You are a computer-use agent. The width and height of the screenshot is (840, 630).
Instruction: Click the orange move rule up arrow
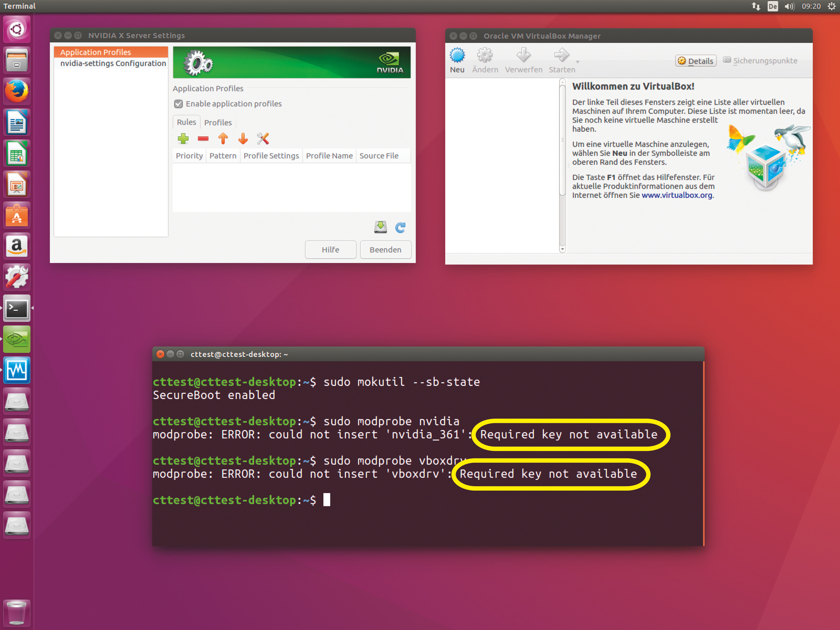point(223,139)
